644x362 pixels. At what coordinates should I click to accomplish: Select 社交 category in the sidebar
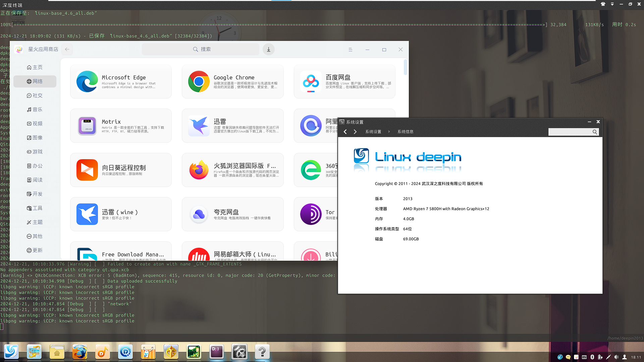pyautogui.click(x=35, y=96)
